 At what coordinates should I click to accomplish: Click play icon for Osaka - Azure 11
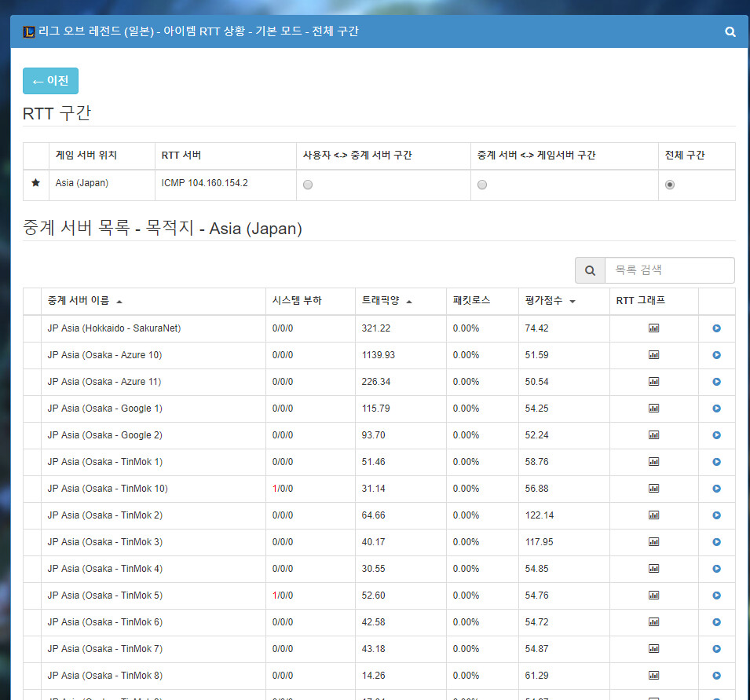pyautogui.click(x=716, y=382)
